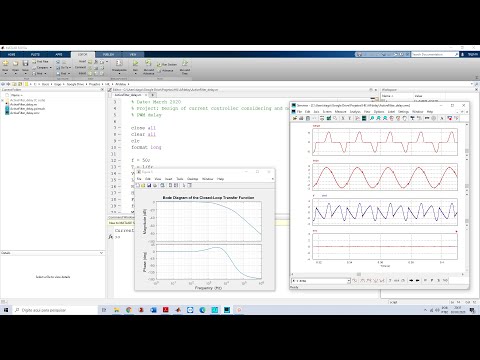The image size is (480, 360).
Task: Open the Tools menu in Figure 1 window
Action: [x=180, y=179]
